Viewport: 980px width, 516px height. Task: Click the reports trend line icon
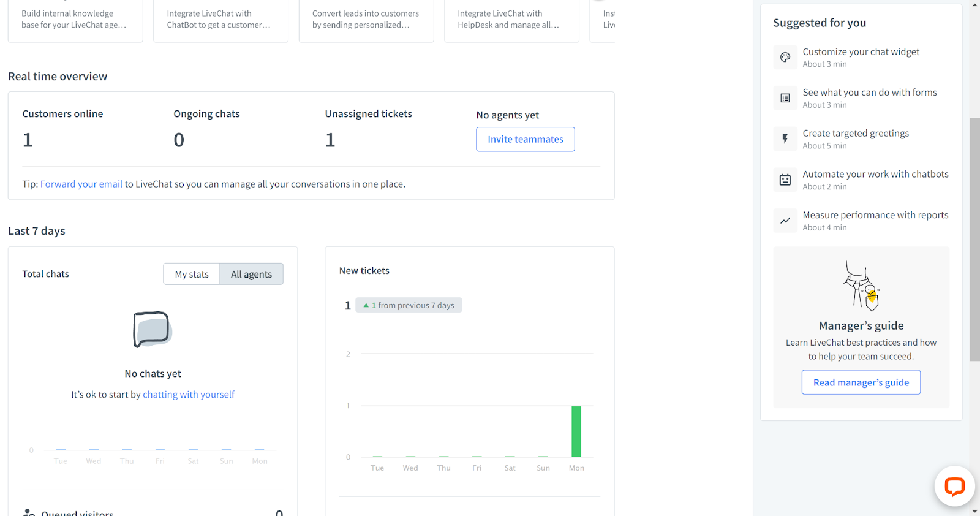click(x=785, y=221)
